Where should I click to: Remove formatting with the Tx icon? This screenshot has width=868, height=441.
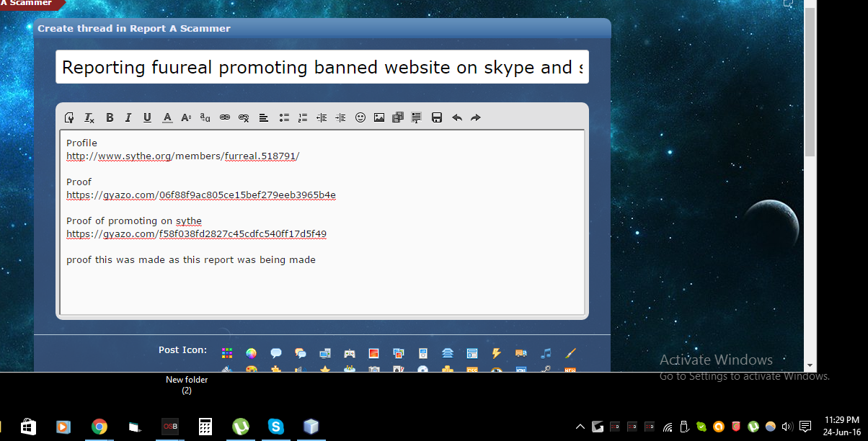pyautogui.click(x=89, y=117)
